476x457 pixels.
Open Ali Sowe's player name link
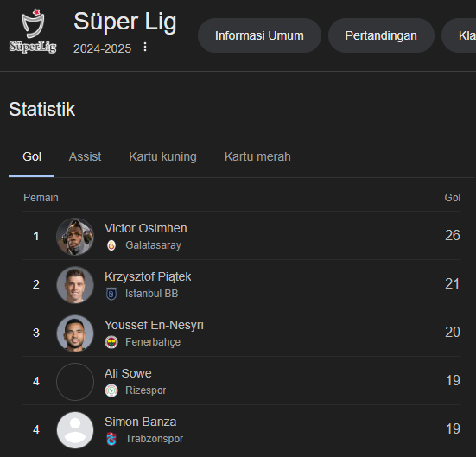click(128, 373)
